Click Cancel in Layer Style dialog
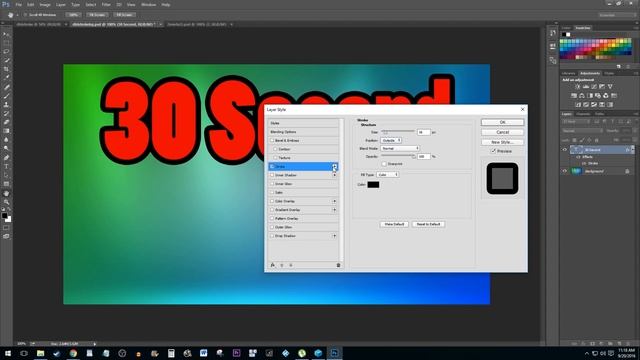 tap(502, 132)
